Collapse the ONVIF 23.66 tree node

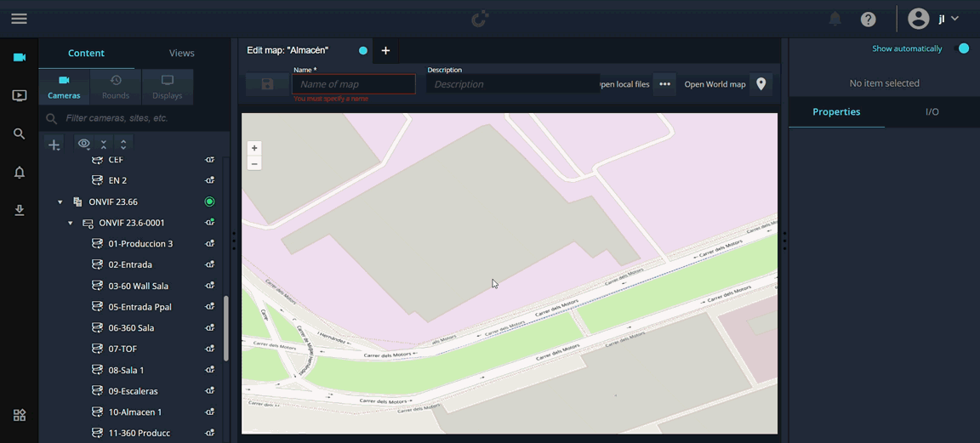(x=60, y=202)
